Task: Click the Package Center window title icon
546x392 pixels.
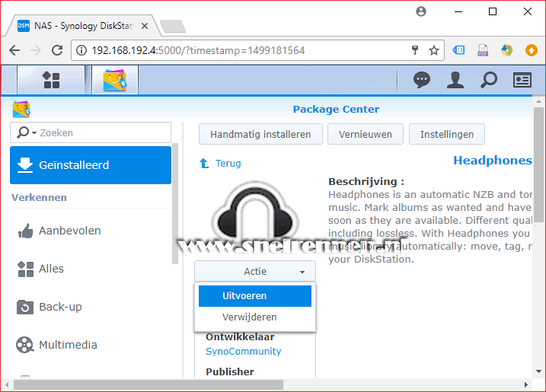Action: pos(21,110)
